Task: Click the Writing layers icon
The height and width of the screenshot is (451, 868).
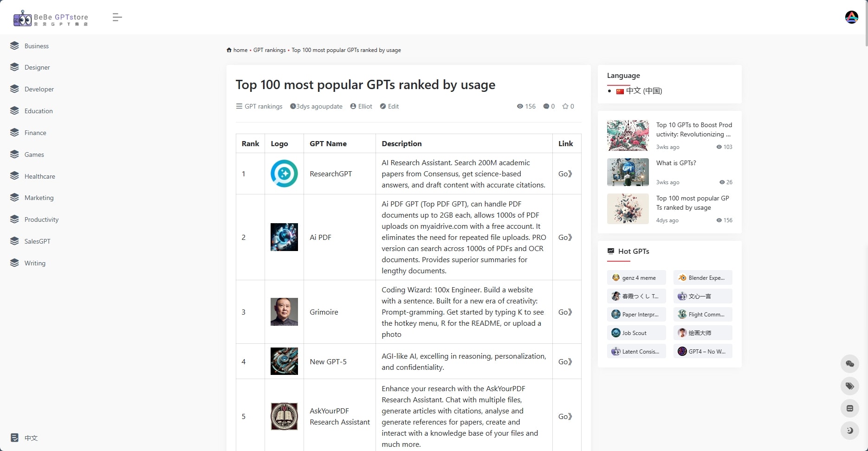Action: coord(15,263)
